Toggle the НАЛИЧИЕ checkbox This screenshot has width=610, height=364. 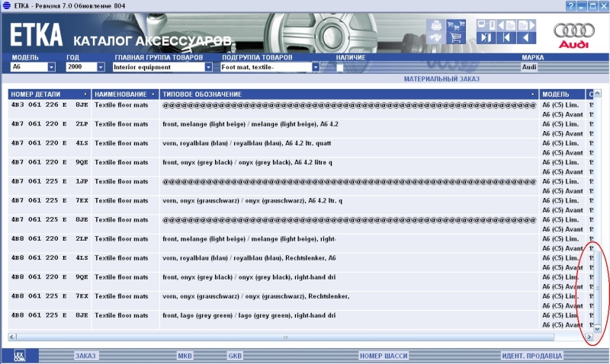click(339, 68)
